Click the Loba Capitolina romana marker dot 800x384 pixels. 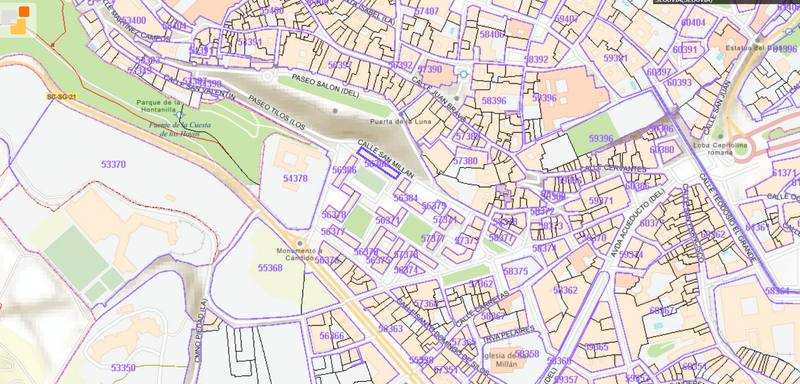pyautogui.click(x=720, y=137)
